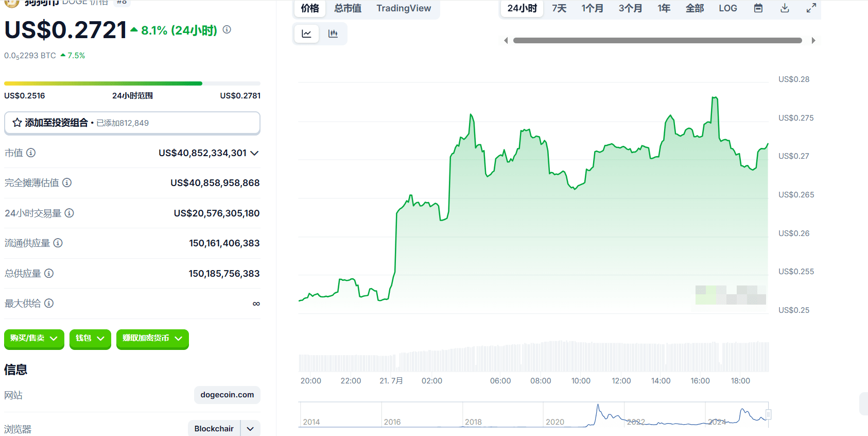
Task: Click info icon beside 总供应量
Action: pyautogui.click(x=49, y=273)
